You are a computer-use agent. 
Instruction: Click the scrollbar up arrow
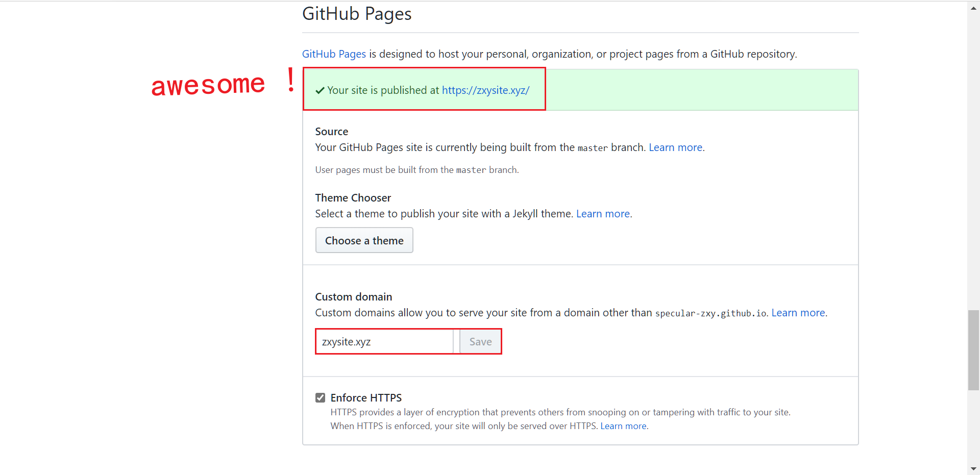coord(973,7)
